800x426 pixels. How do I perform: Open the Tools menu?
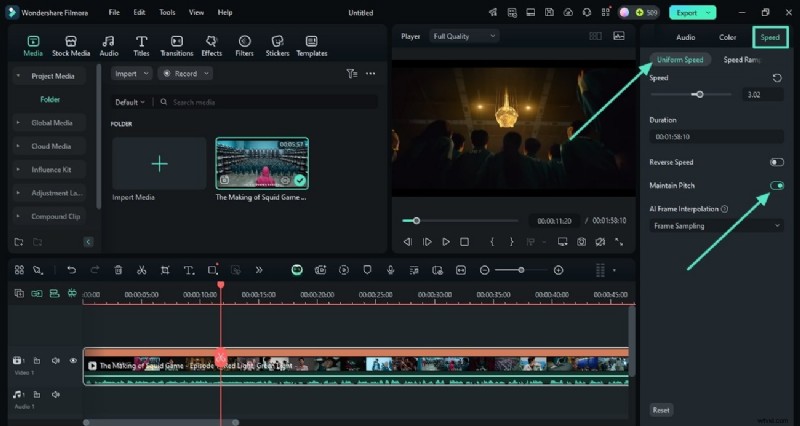point(167,12)
